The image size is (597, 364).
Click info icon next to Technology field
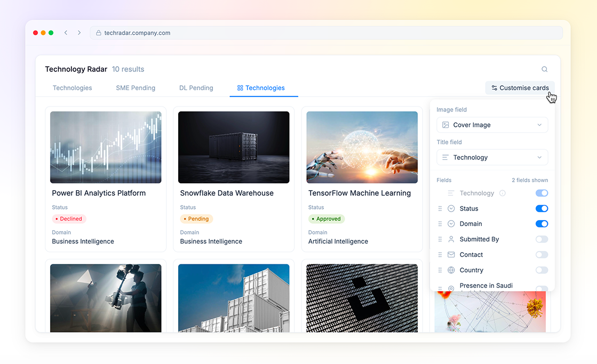[x=503, y=193]
